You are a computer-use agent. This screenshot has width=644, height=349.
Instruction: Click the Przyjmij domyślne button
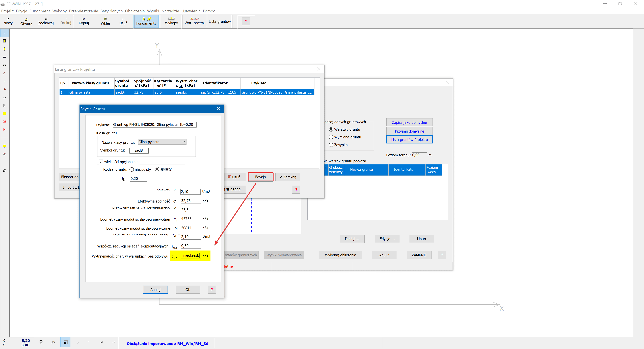(x=409, y=131)
